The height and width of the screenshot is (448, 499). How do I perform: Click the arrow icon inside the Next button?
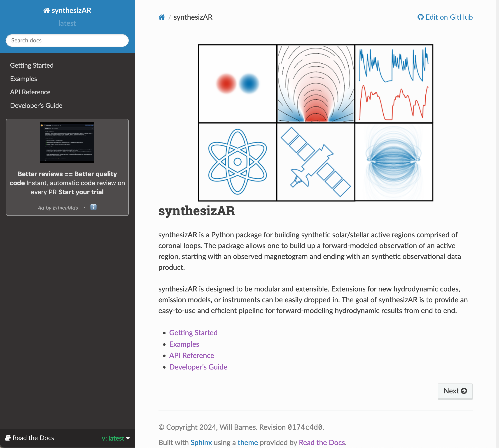[x=464, y=391]
